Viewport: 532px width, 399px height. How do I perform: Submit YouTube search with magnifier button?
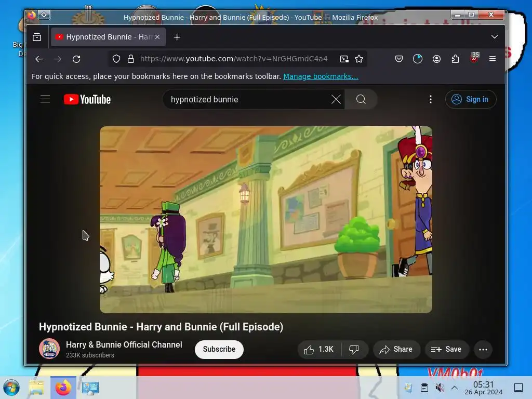(x=361, y=99)
